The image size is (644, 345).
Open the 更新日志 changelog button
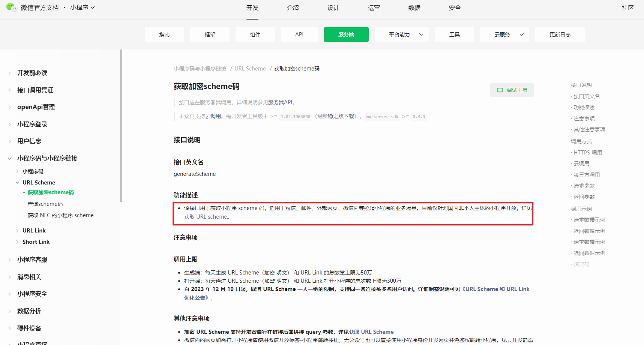pos(560,34)
